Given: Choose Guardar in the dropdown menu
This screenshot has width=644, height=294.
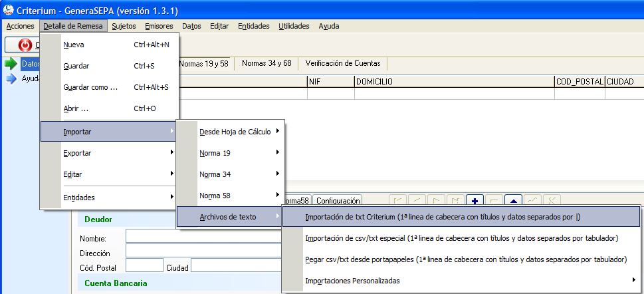Looking at the screenshot, I should [110, 67].
